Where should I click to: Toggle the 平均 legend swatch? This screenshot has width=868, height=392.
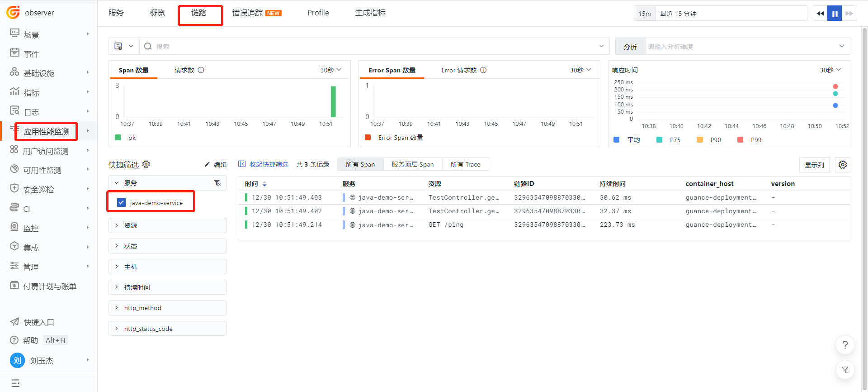pyautogui.click(x=616, y=140)
